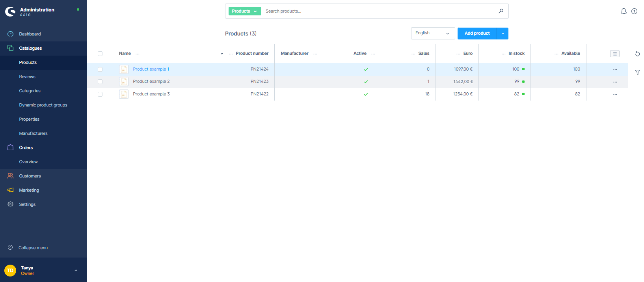Tick the checkbox for Product example 1

tap(100, 69)
